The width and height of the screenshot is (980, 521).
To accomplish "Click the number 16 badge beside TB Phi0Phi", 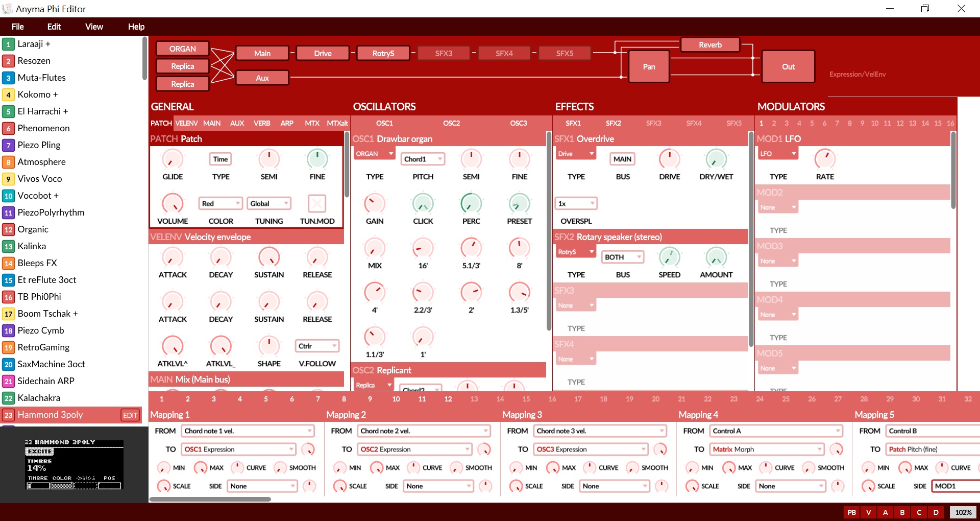I will (8, 297).
